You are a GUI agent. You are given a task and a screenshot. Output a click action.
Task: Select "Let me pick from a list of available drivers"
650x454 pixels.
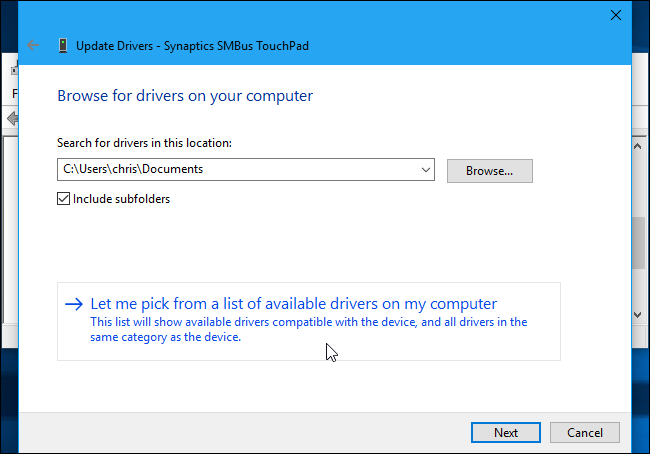(293, 304)
